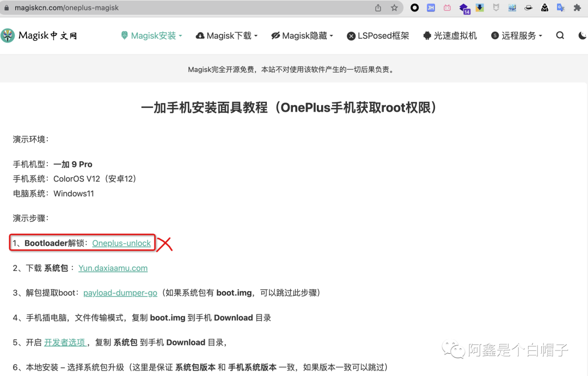Click the search icon in the navigation bar
Image resolution: width=588 pixels, height=376 pixels.
tap(560, 35)
